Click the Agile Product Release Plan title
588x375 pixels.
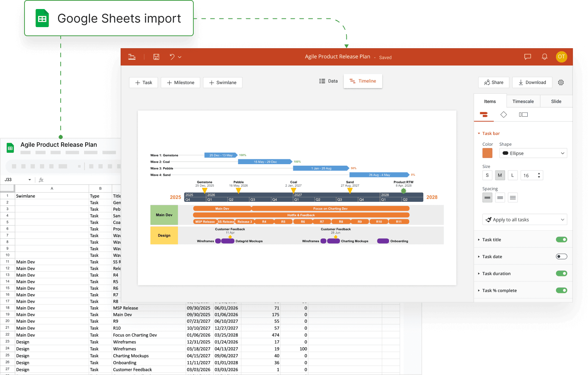(x=337, y=56)
